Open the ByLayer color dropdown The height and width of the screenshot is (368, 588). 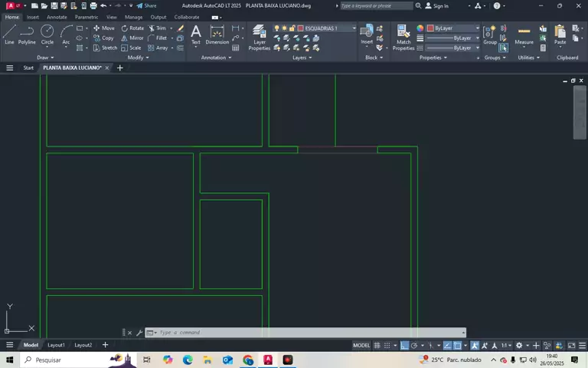click(x=454, y=28)
